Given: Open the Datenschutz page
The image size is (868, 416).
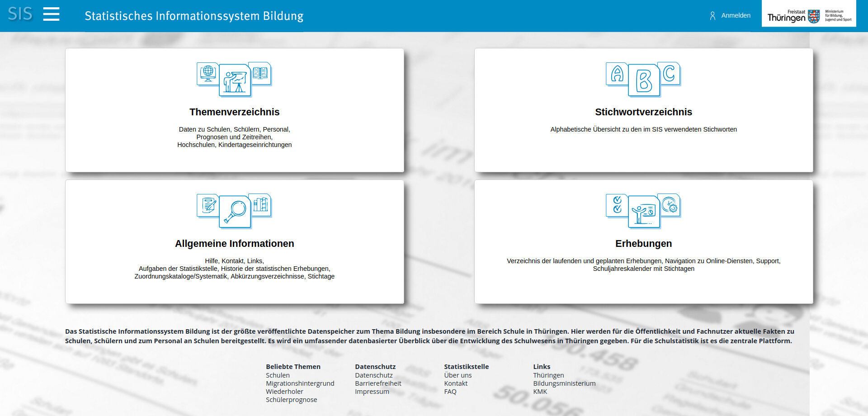Looking at the screenshot, I should click(x=373, y=375).
